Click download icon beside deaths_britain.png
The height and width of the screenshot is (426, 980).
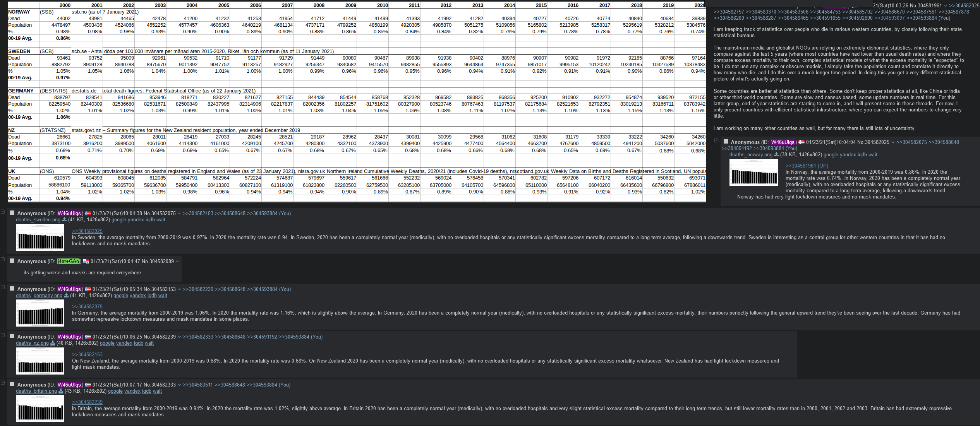click(61, 391)
